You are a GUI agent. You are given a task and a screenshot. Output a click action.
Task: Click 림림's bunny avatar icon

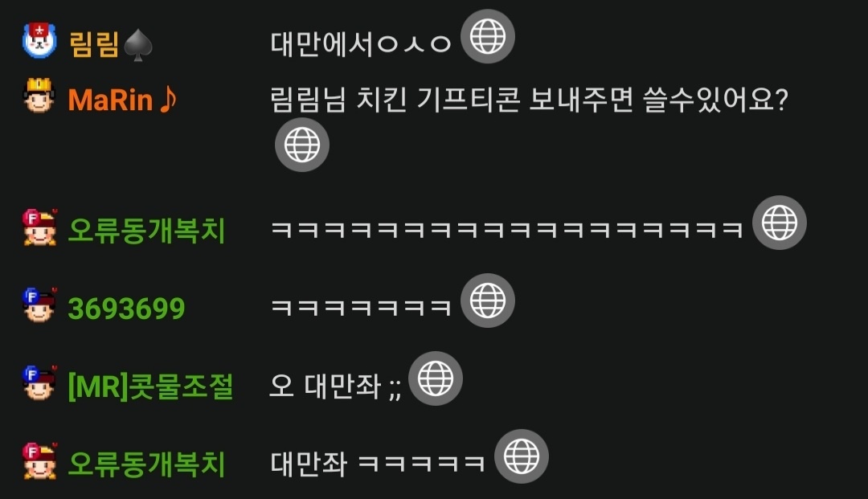click(x=39, y=40)
